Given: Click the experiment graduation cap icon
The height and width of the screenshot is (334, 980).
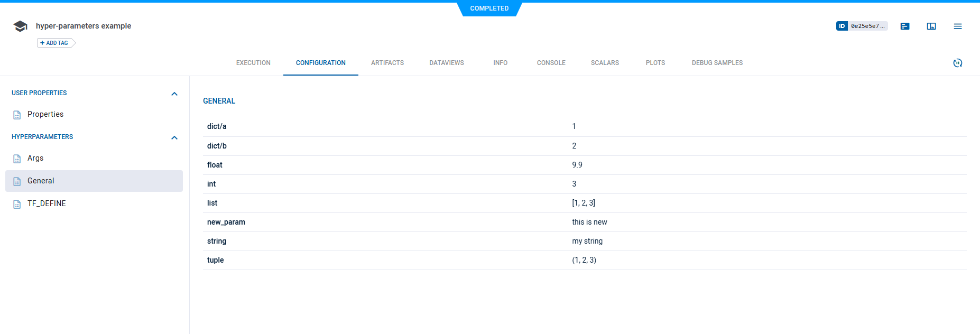Looking at the screenshot, I should point(20,26).
